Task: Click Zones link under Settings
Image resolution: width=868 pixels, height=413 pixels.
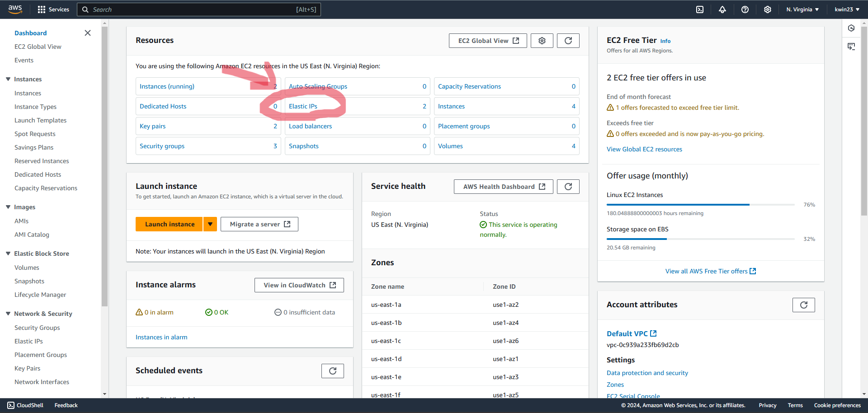Action: (615, 385)
